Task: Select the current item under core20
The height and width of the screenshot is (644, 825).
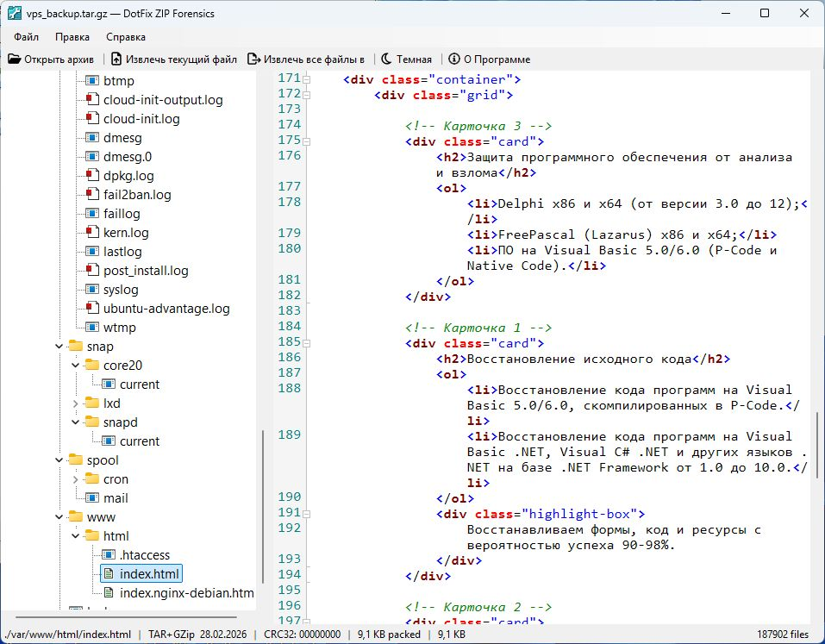Action: point(140,385)
